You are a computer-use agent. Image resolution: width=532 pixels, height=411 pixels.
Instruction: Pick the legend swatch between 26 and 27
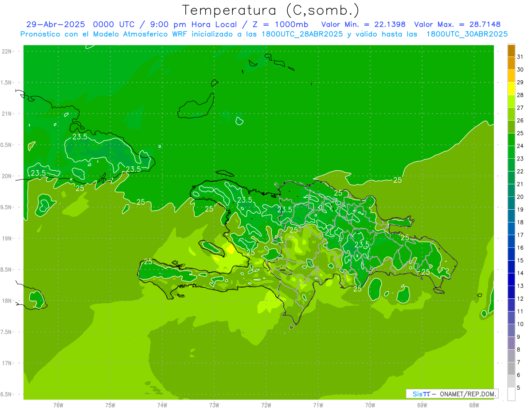(x=511, y=114)
